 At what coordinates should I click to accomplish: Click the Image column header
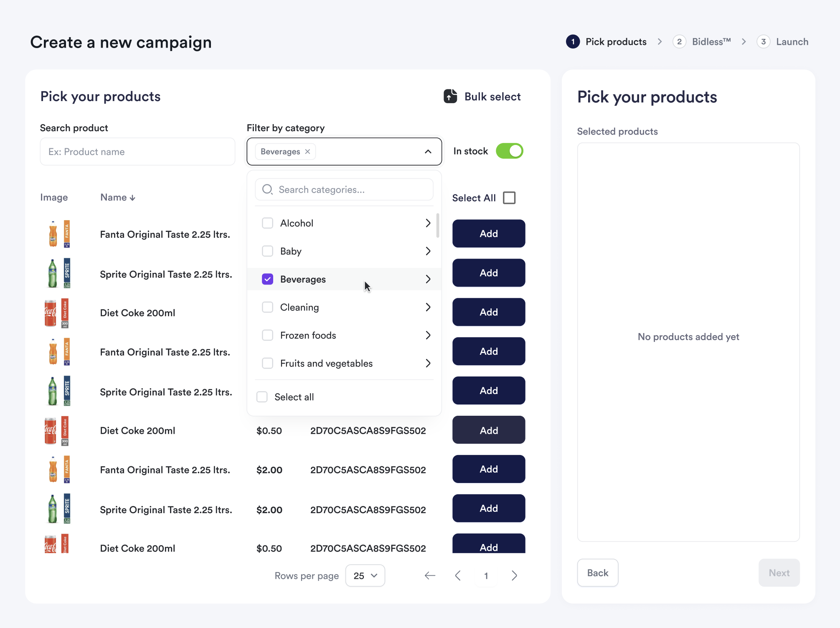click(x=54, y=197)
